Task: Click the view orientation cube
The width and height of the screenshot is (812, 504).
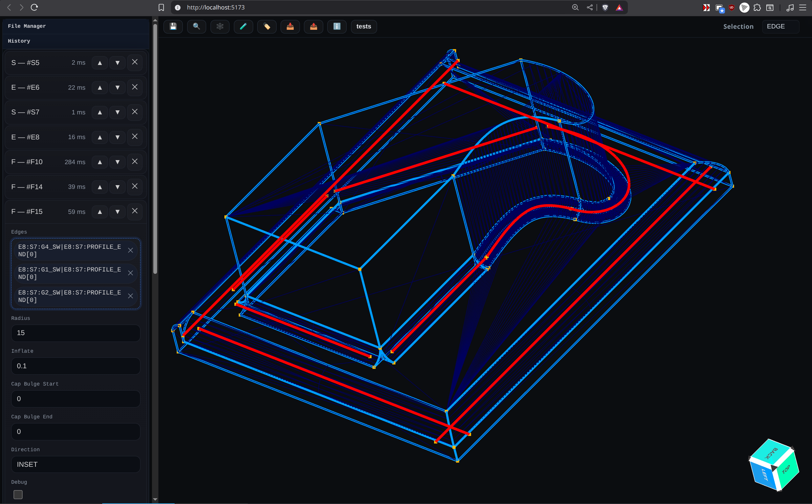Action: pos(774,465)
